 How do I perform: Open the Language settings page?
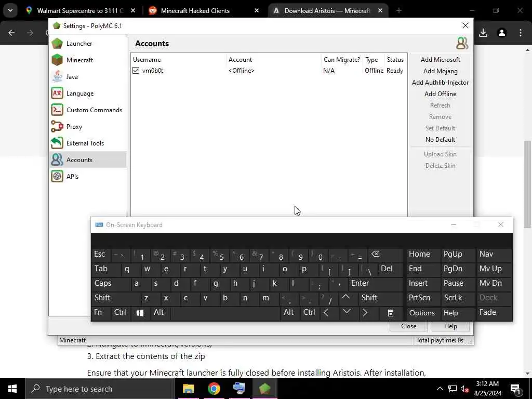click(88, 94)
